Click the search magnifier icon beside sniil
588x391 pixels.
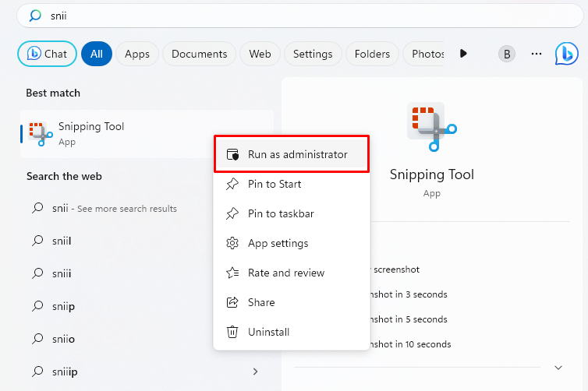[x=37, y=241]
